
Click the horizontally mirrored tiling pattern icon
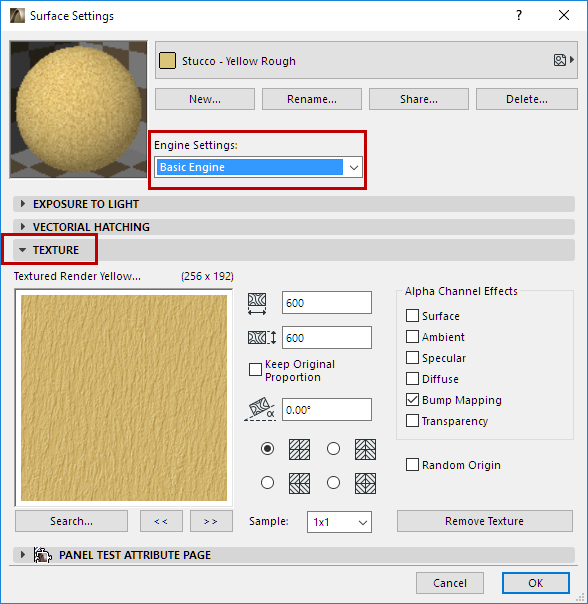click(x=365, y=450)
